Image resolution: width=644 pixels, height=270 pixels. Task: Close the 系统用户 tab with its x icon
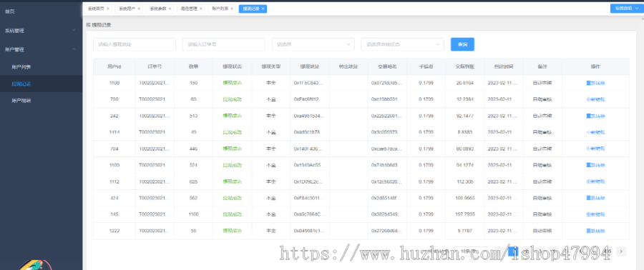pos(139,9)
